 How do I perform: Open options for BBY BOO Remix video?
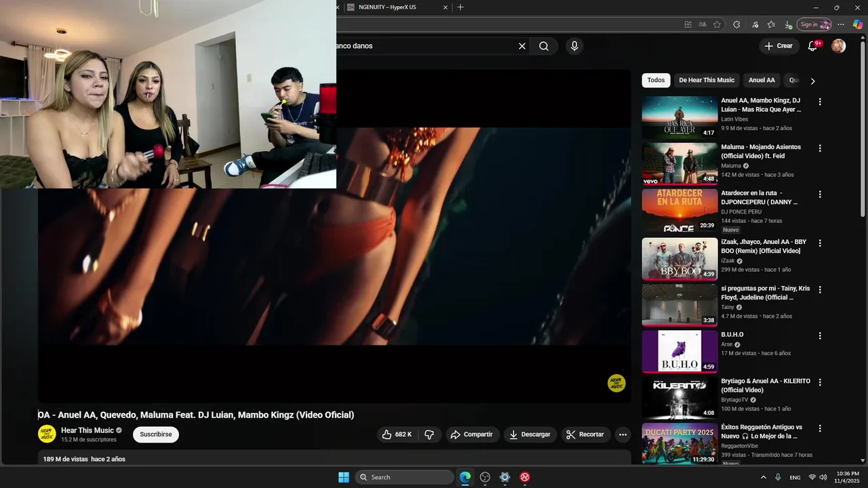[x=820, y=243]
